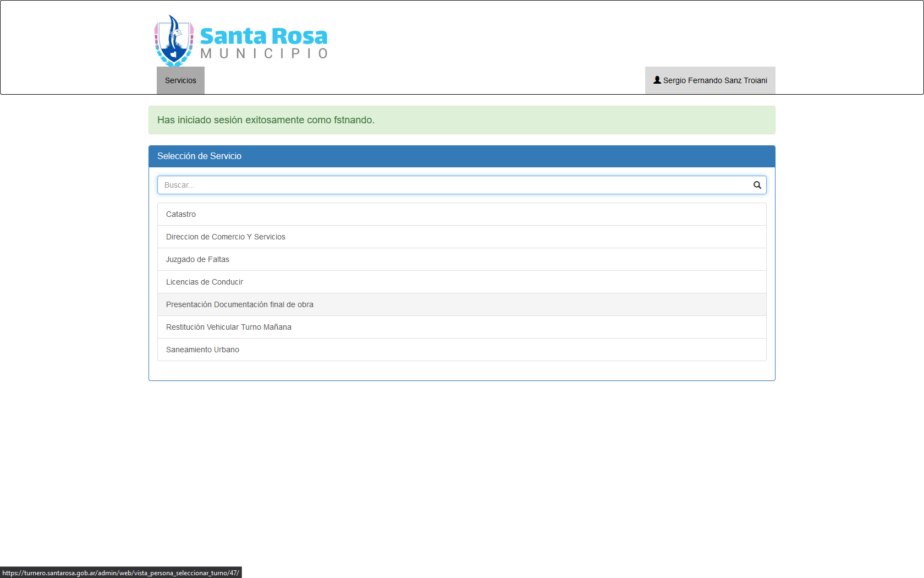
Task: Click empty panel space below Saneamiento Urbano
Action: 462,370
